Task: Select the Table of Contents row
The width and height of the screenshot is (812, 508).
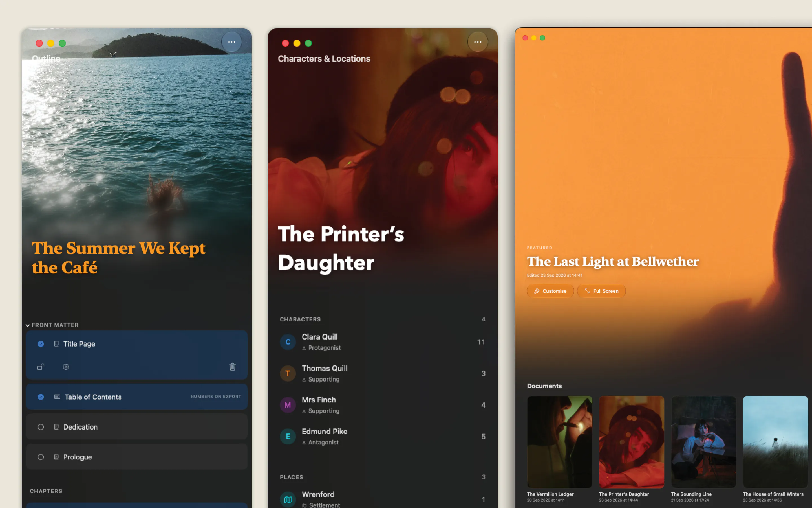Action: click(x=136, y=397)
